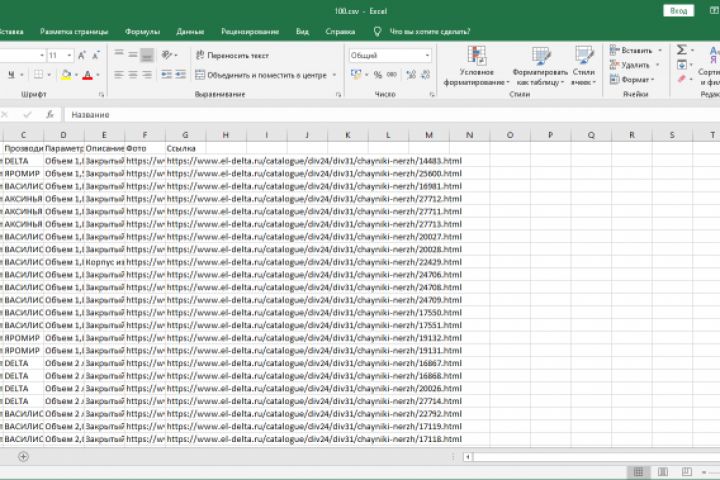Viewport: 720px width, 480px height.
Task: Toggle 'Переносить текст' wrap text
Action: (232, 55)
